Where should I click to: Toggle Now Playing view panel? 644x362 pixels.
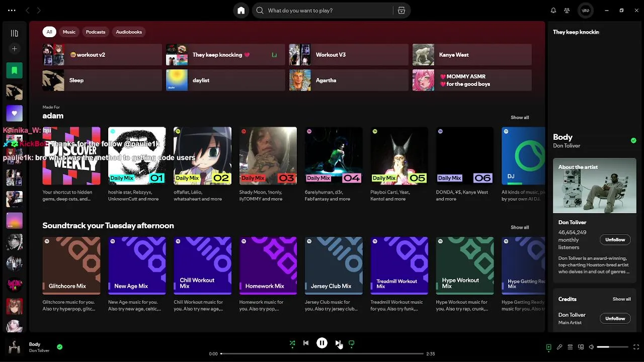(x=549, y=347)
